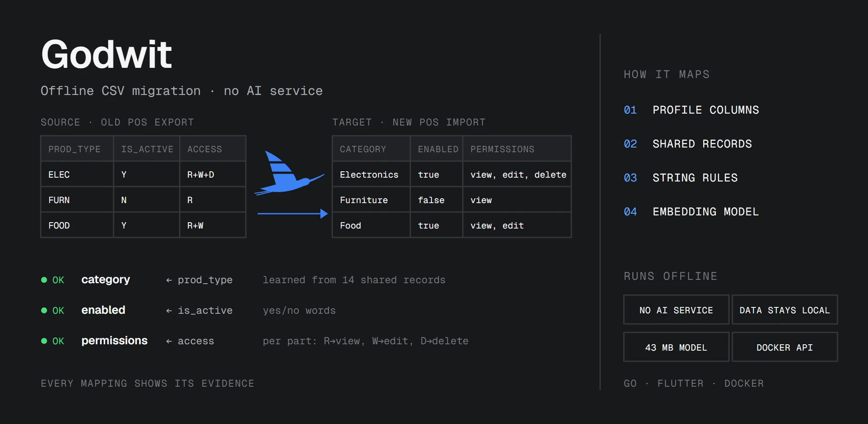Select the N cell in the FURN row

(x=147, y=200)
